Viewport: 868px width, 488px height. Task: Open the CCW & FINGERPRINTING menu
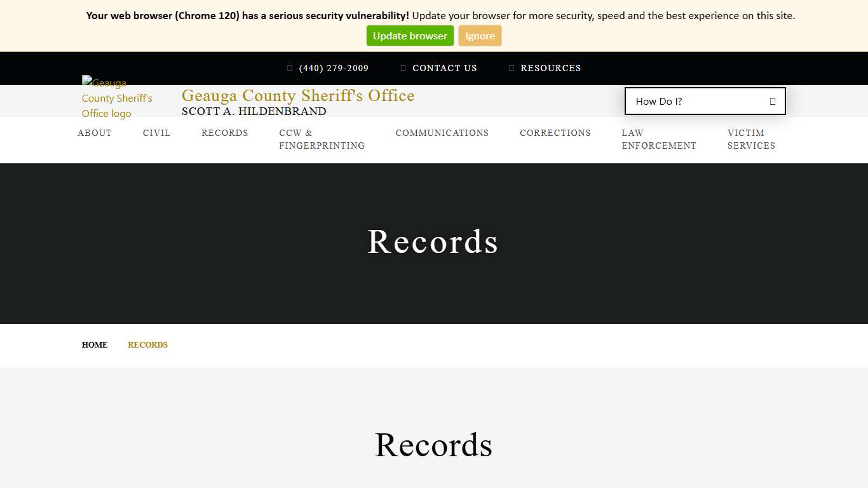pyautogui.click(x=322, y=139)
